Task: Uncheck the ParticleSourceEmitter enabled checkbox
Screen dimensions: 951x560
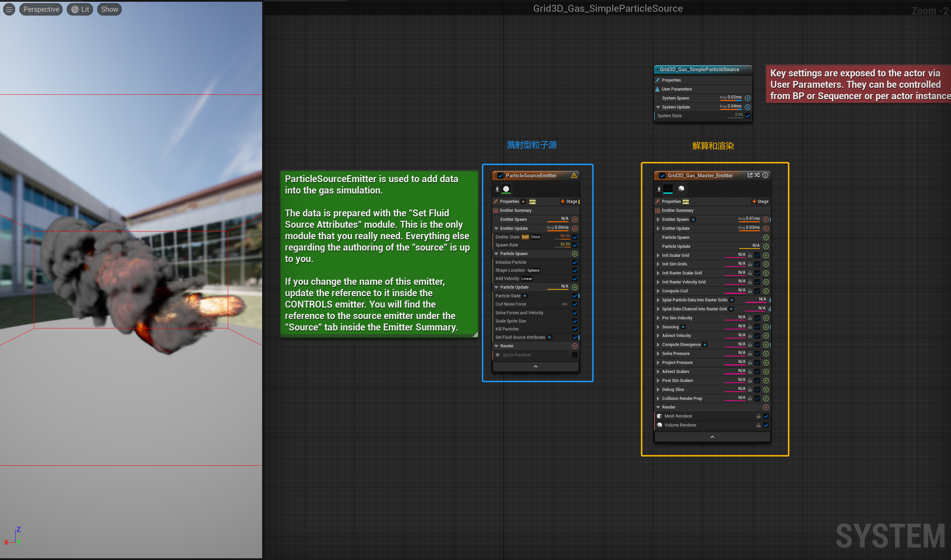Action: click(x=500, y=176)
